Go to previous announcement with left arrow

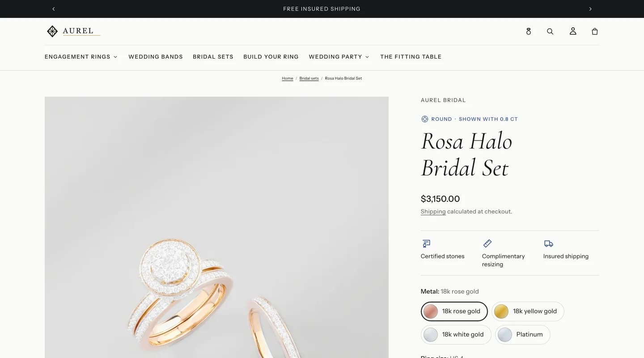pos(54,9)
